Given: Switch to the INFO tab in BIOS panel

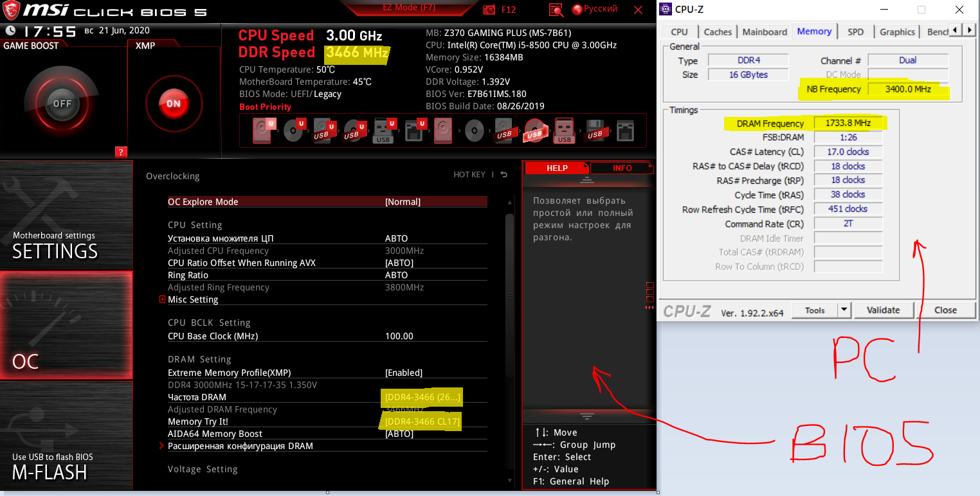Looking at the screenshot, I should coord(622,168).
